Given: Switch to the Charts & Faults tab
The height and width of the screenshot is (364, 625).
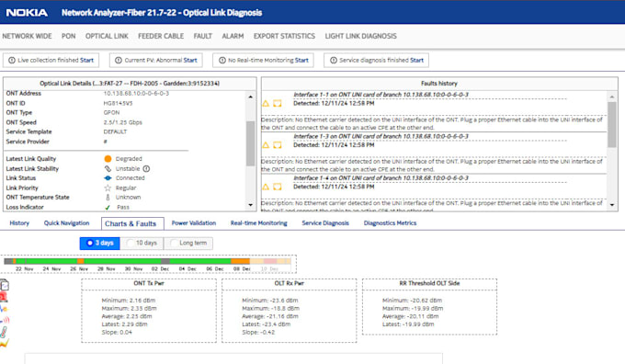Looking at the screenshot, I should (x=132, y=223).
